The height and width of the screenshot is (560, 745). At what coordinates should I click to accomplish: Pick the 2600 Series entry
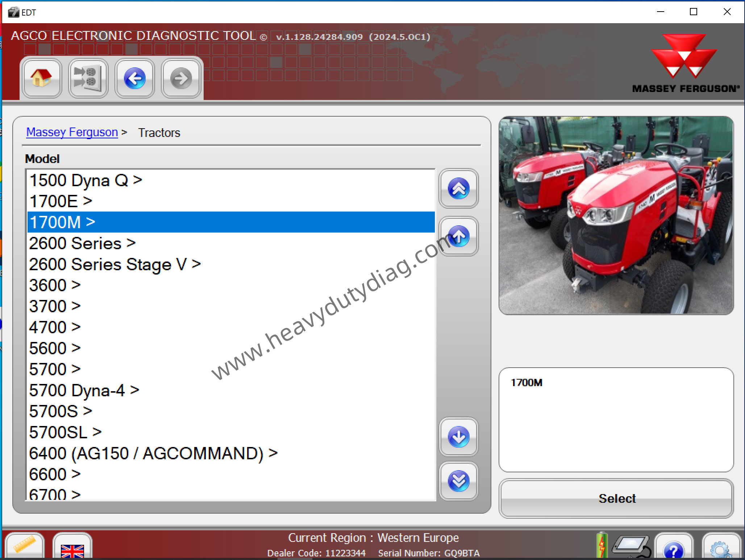coord(231,243)
